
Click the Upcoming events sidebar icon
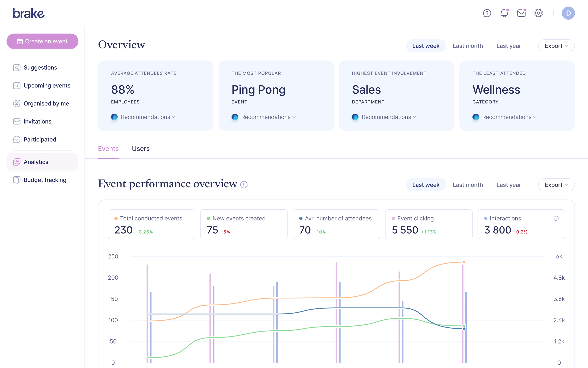pos(16,85)
